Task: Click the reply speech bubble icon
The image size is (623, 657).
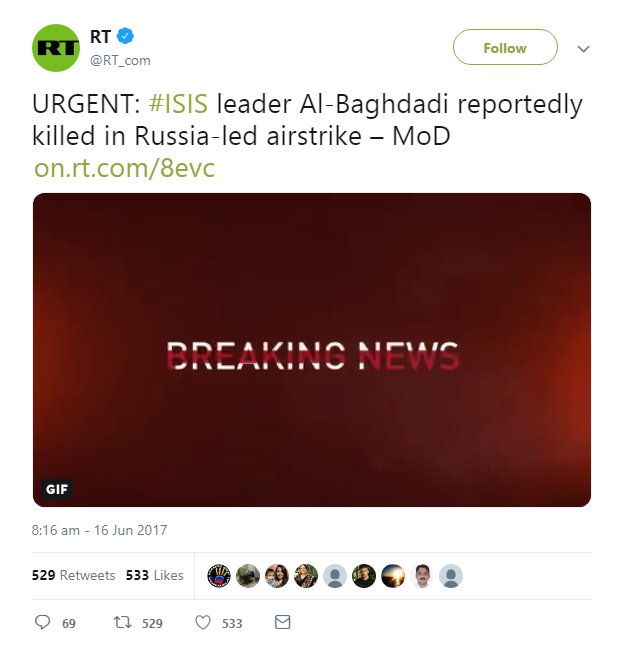Action: point(43,622)
